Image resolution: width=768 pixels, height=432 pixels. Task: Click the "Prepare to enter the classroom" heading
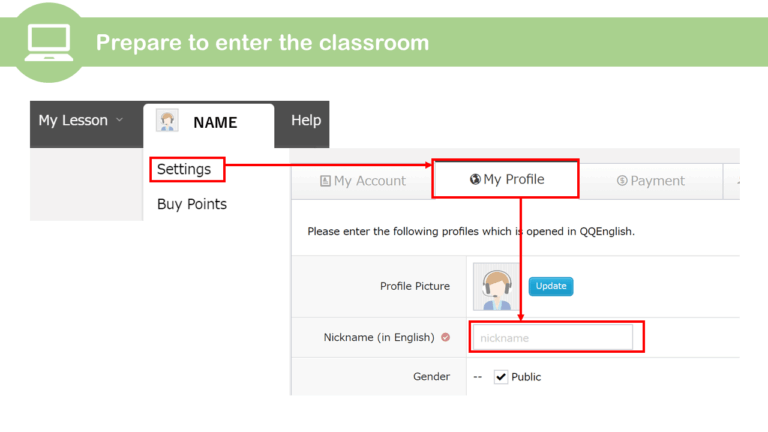262,43
